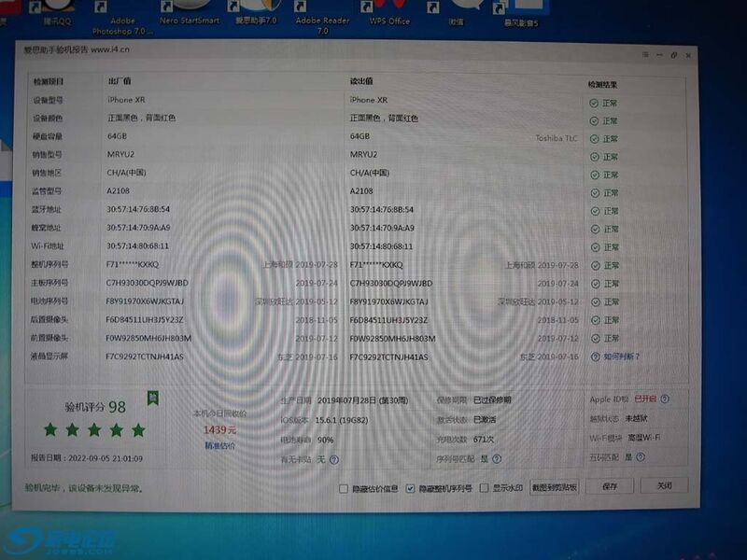Click the 1439元 recycle price
The width and height of the screenshot is (747, 560).
pyautogui.click(x=219, y=430)
